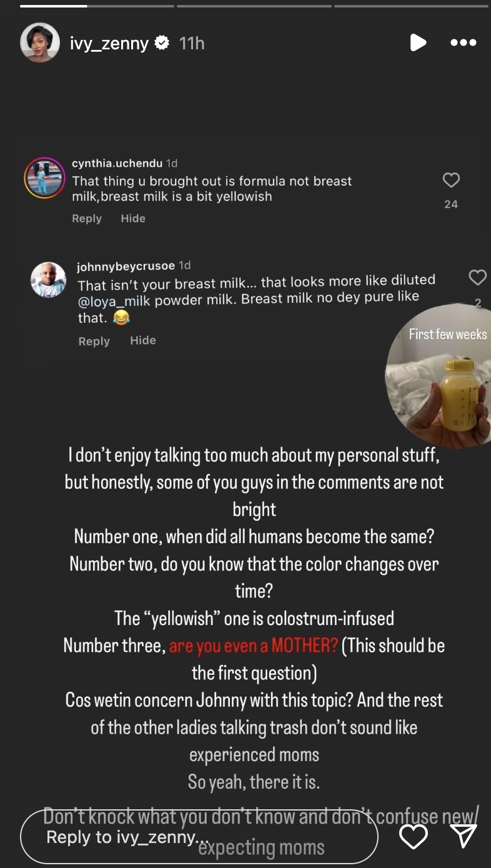Tap the ivy_zenny username at top
Screen dimensions: 491x868
tap(109, 43)
